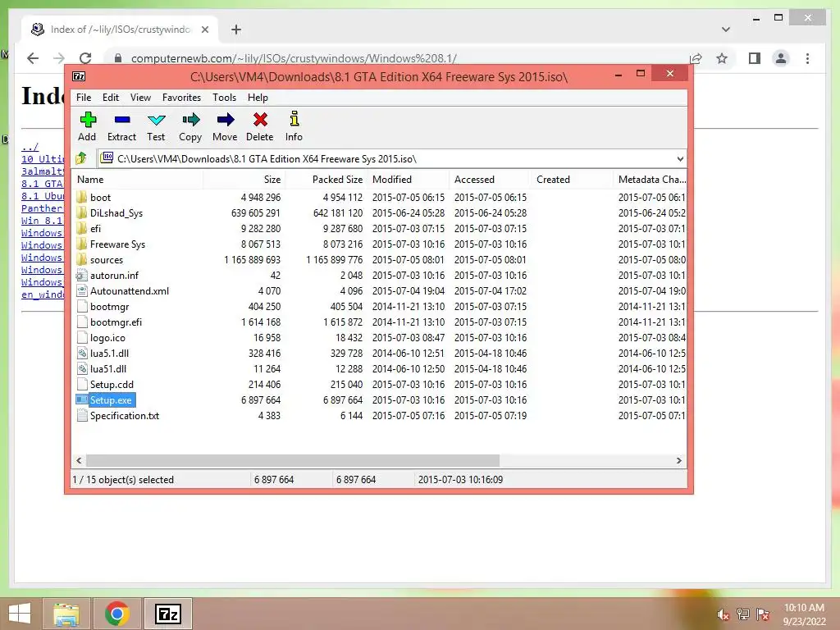Sort by Size column header

(x=244, y=180)
